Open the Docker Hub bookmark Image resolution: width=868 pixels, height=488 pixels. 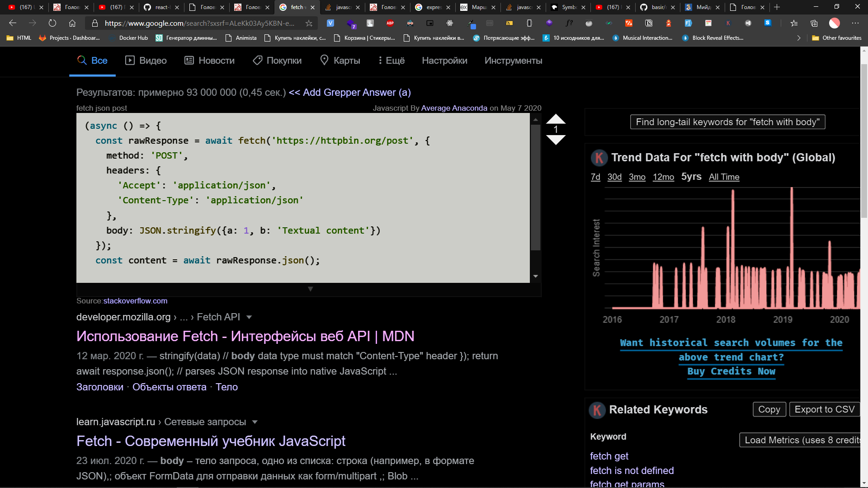click(128, 38)
